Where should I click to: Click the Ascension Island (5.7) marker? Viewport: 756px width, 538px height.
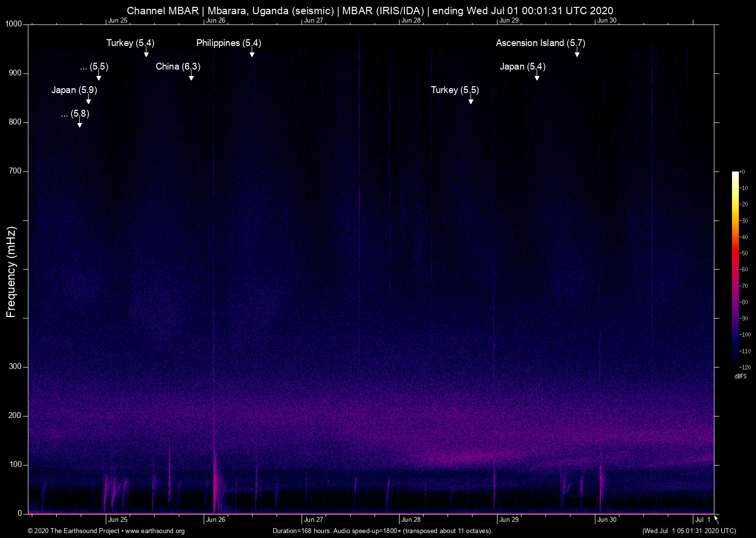click(x=577, y=53)
